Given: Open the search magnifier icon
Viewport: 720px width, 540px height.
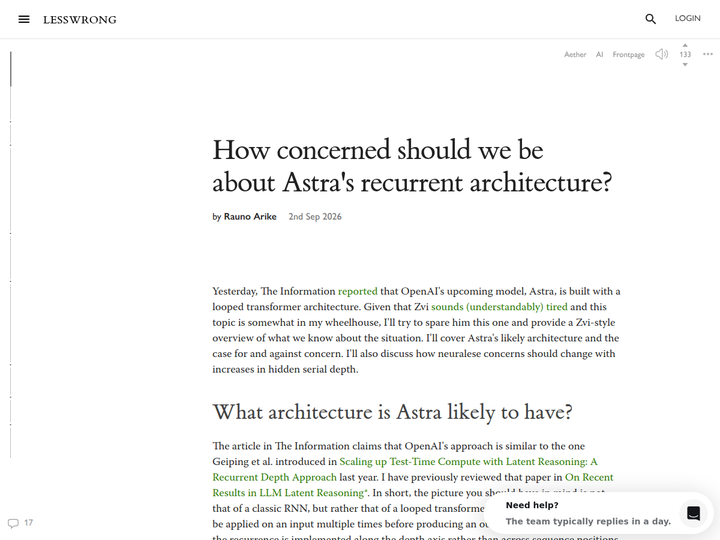Looking at the screenshot, I should [x=650, y=19].
